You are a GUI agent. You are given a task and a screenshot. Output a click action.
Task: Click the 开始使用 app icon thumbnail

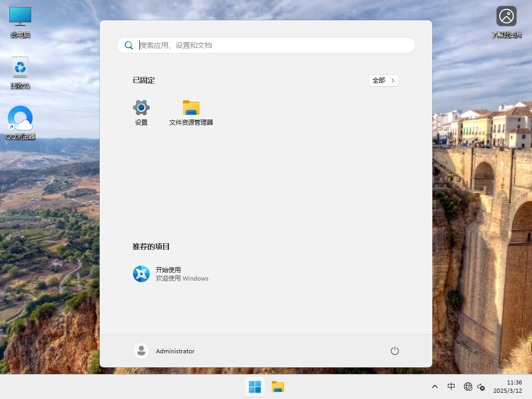141,274
